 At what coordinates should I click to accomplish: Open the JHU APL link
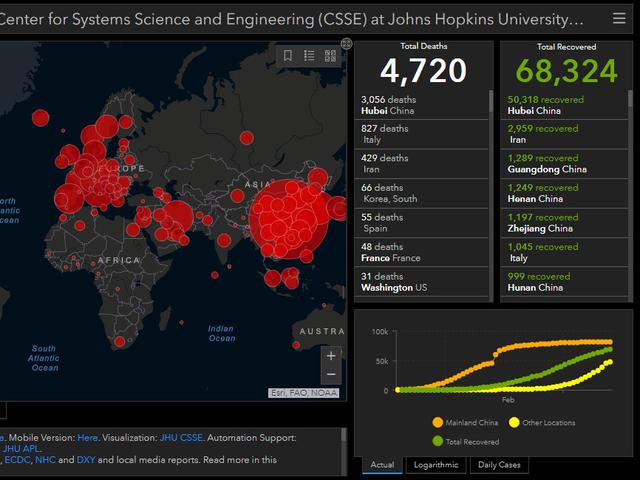click(x=21, y=449)
